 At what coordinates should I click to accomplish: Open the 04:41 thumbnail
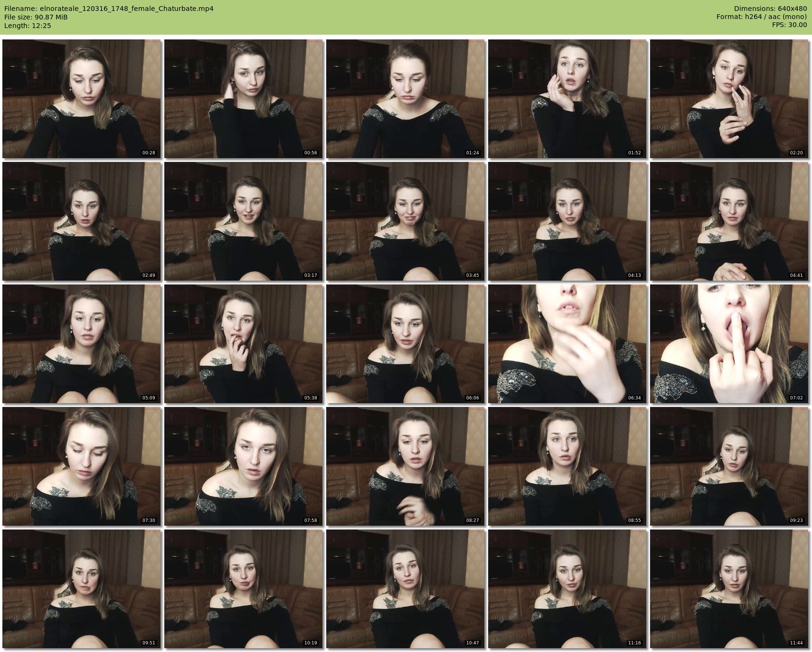(x=729, y=221)
